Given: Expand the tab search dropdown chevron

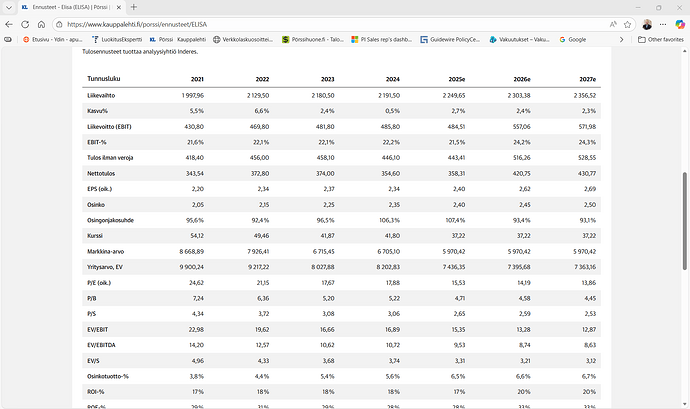Looking at the screenshot, I should (x=9, y=7).
